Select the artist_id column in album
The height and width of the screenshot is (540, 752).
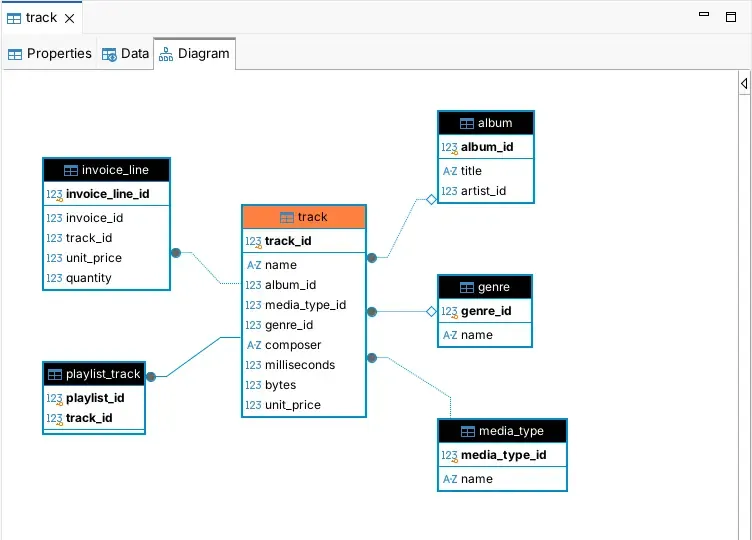(x=485, y=191)
